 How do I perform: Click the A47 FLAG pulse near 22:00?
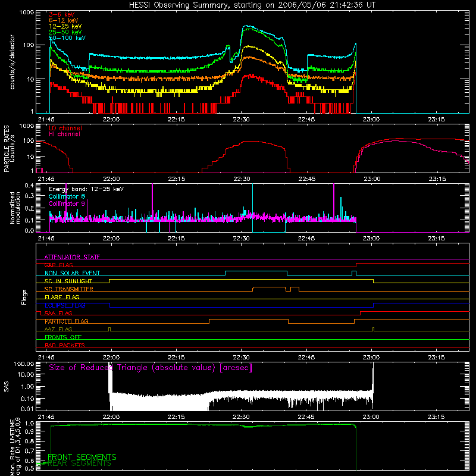(x=109, y=329)
